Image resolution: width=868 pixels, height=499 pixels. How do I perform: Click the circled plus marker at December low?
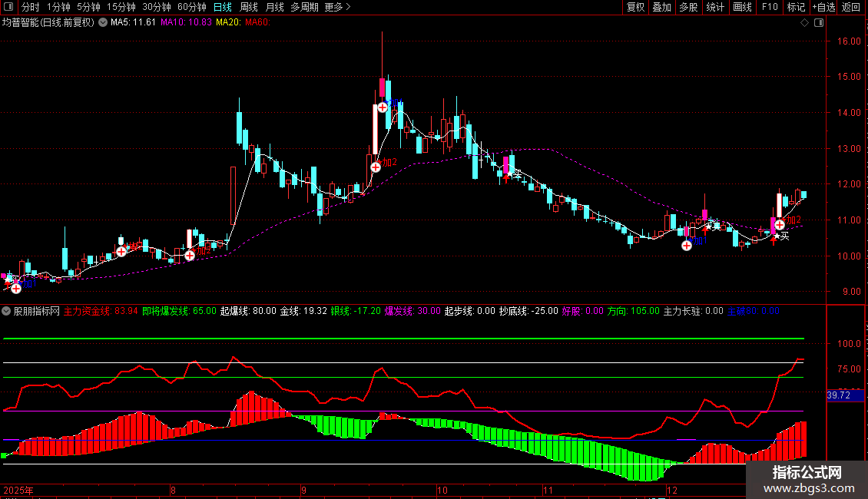pos(687,246)
